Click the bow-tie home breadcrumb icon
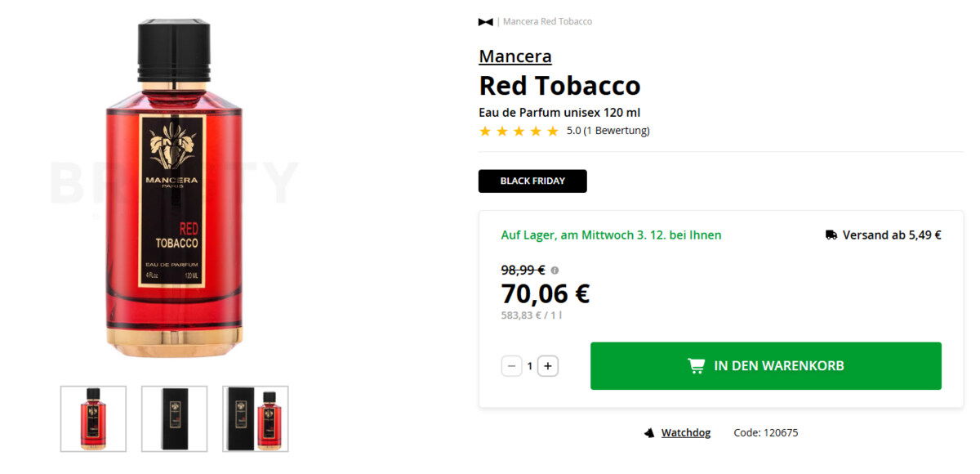The width and height of the screenshot is (980, 474). click(x=485, y=22)
